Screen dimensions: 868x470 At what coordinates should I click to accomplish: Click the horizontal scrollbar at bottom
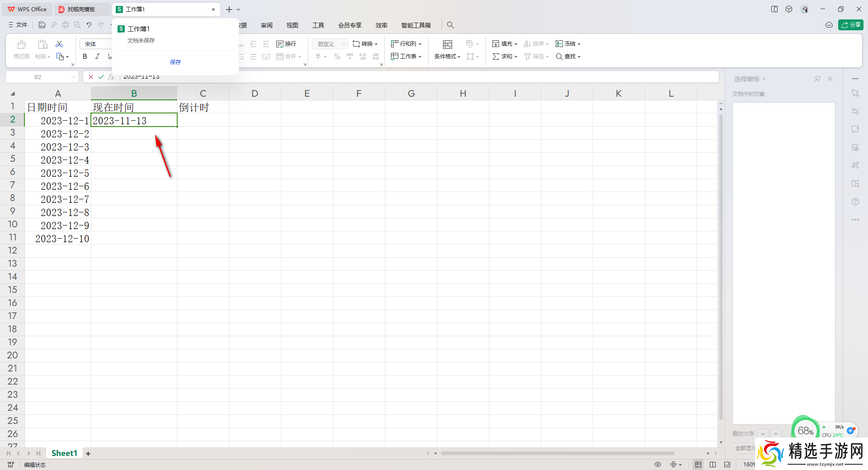557,453
